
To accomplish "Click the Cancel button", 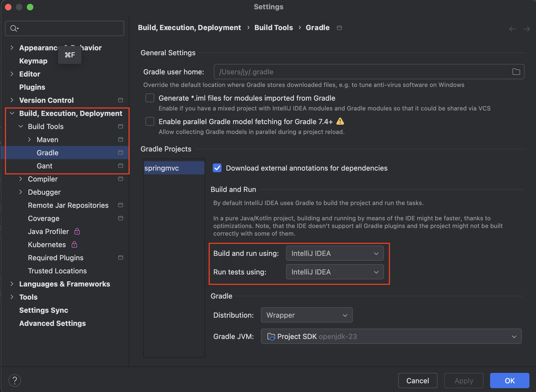I will click(x=417, y=381).
